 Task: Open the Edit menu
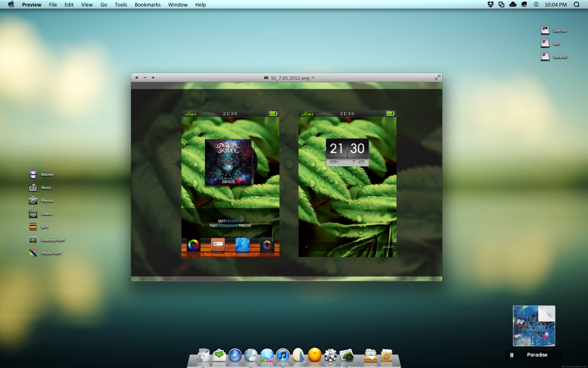point(69,4)
